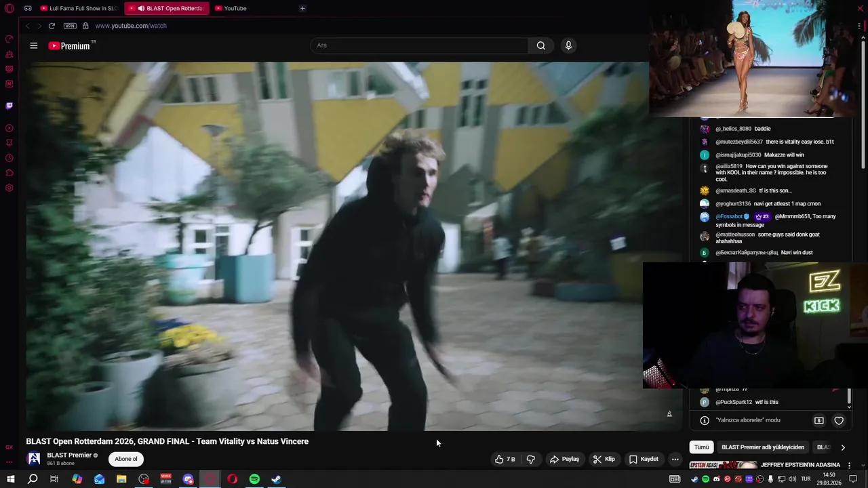Image resolution: width=868 pixels, height=488 pixels.
Task: Create a clip with Klip button
Action: (x=604, y=459)
